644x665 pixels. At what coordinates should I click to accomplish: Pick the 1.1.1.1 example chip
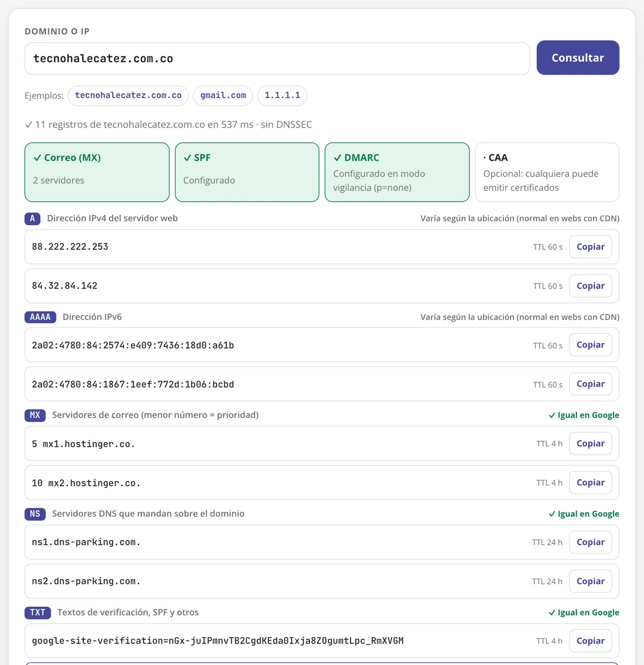coord(282,95)
